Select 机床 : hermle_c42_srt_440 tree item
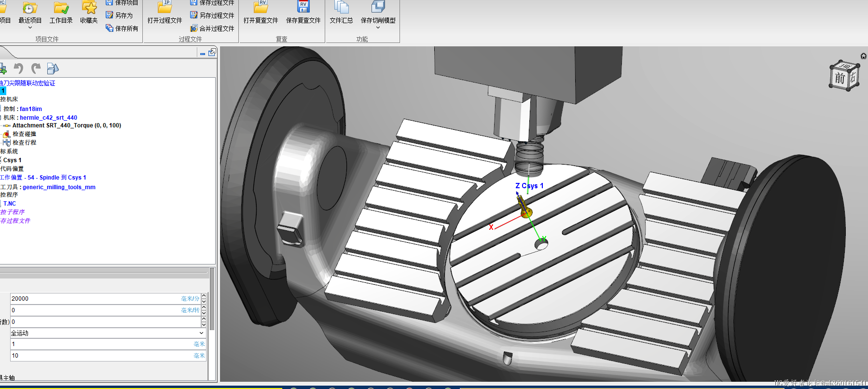 (x=40, y=118)
